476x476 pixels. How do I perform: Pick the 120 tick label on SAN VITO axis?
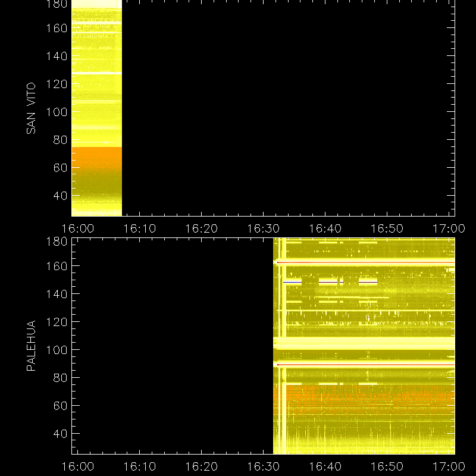click(x=57, y=84)
